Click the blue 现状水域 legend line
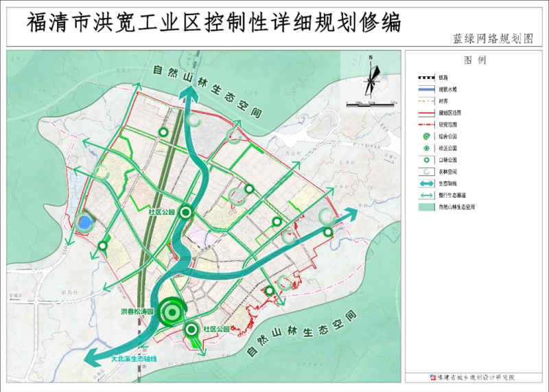The height and width of the screenshot is (392, 549). [x=425, y=89]
